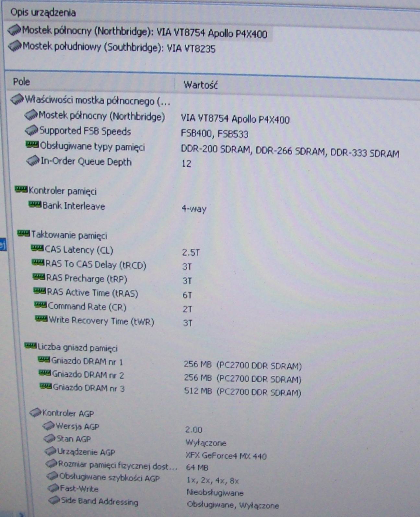Click memory icon beside Gniazdo DRAM nr 1
Viewport: 420px width, 517px height.
44,359
